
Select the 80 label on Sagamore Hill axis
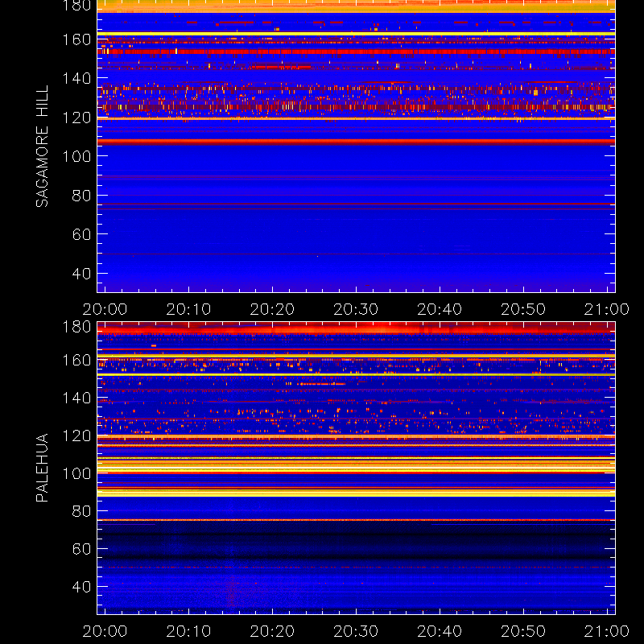click(x=82, y=195)
